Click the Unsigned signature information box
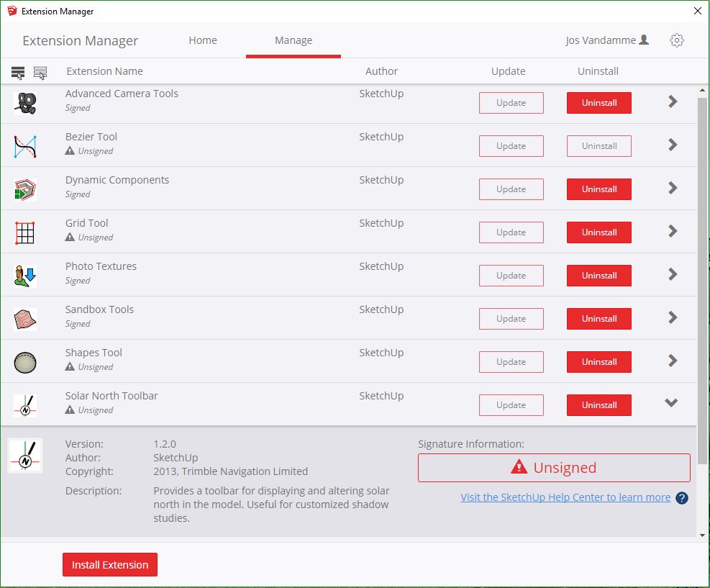The image size is (710, 588). [554, 468]
